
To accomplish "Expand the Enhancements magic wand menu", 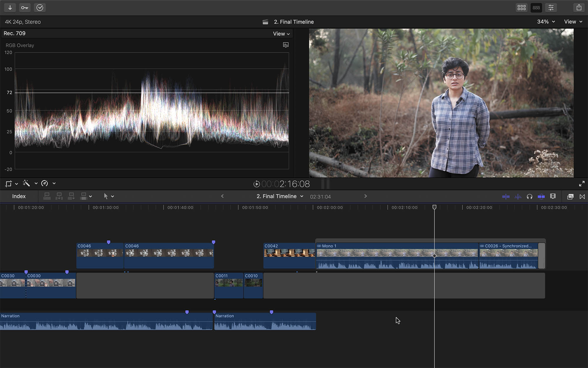I will tap(36, 183).
